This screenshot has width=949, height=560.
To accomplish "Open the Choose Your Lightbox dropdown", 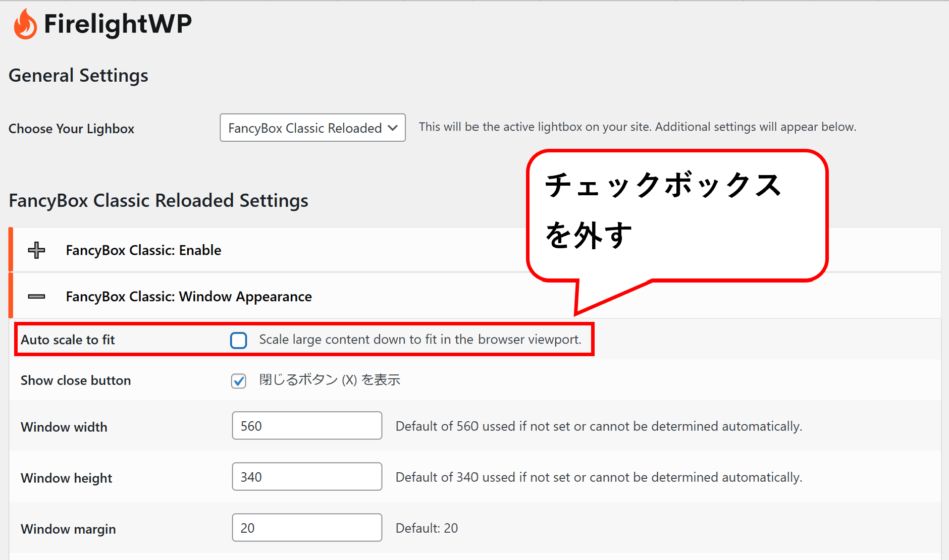I will point(312,128).
